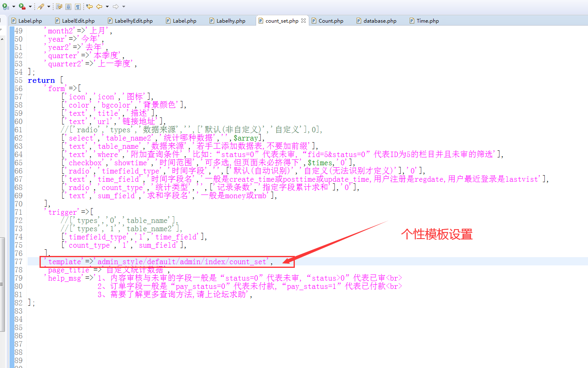Viewport: 588px width, 368px height.
Task: Click the Back navigation arrow
Action: [99, 7]
